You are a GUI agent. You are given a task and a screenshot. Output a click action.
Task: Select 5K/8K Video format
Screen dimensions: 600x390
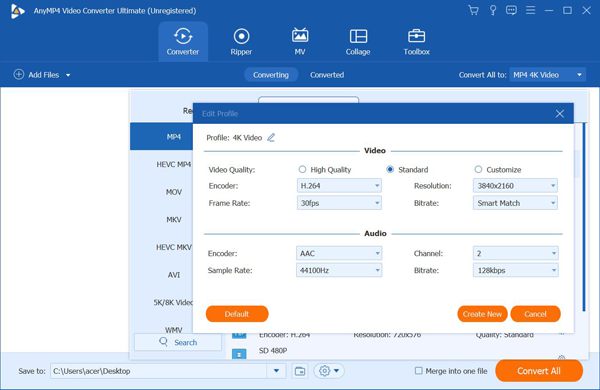(161, 302)
